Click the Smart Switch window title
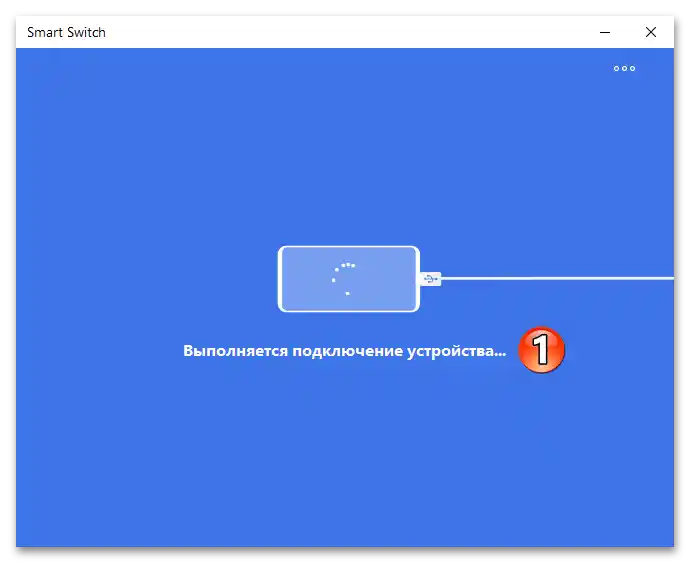Screen dimensions: 690x563 (66, 32)
